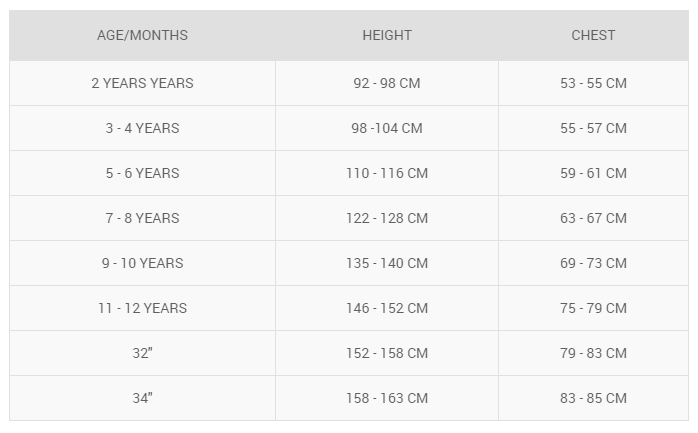
Task: Select the 158 - 163 CM height cell
Action: coord(387,398)
